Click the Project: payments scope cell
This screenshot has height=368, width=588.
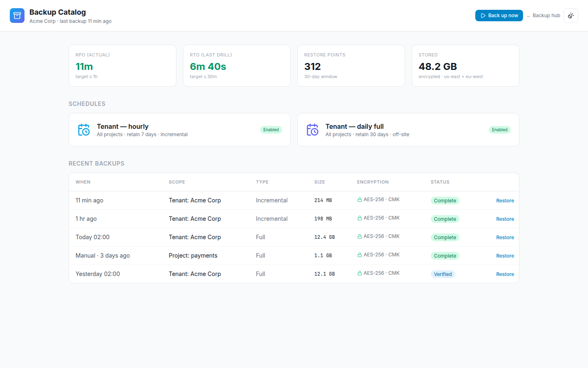click(x=193, y=256)
